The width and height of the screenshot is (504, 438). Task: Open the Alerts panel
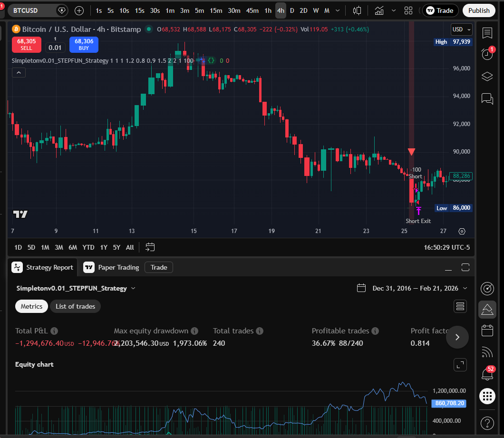pos(487,54)
